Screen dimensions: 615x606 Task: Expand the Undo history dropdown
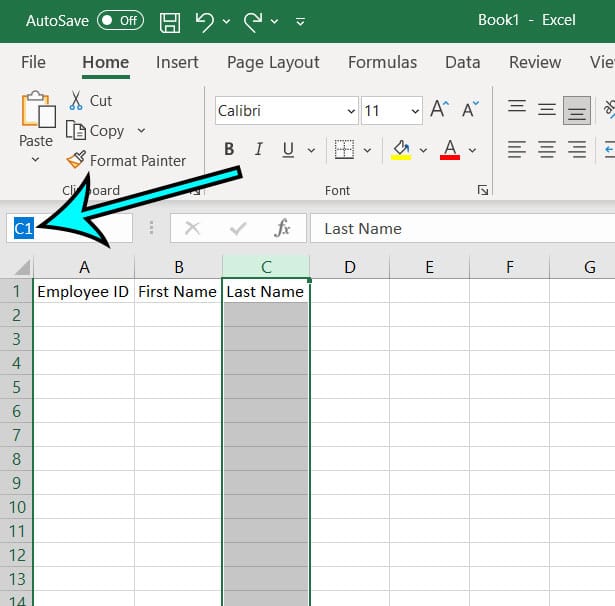click(226, 22)
